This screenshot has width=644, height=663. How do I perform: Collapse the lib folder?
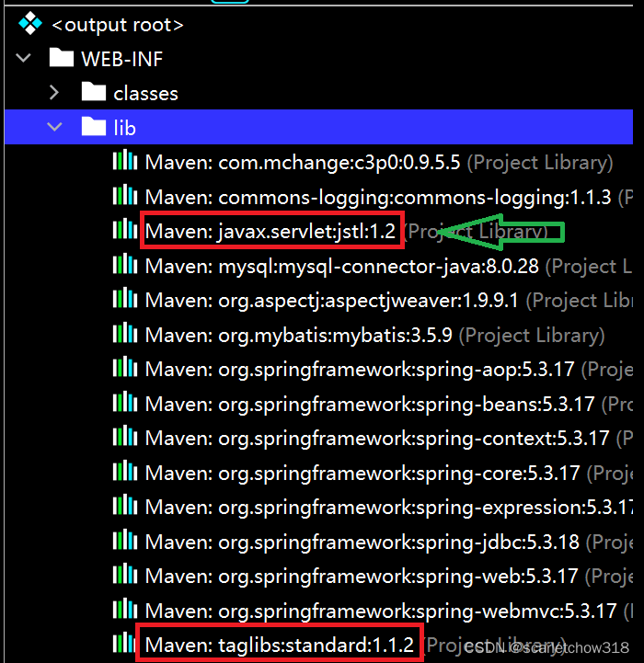point(54,126)
